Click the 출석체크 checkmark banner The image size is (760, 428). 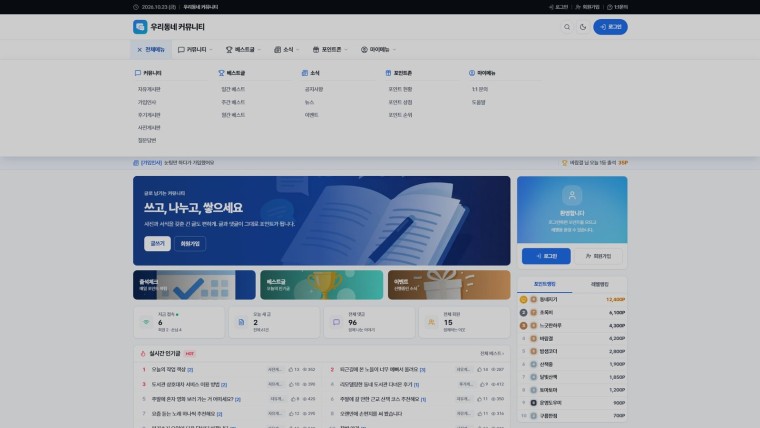click(194, 285)
